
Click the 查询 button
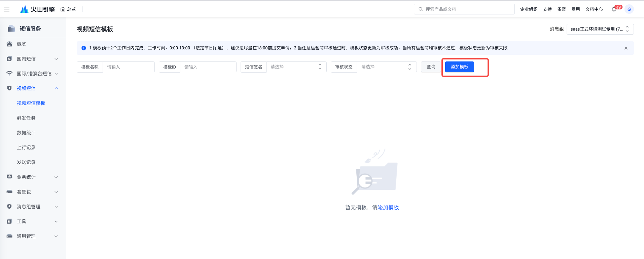coord(431,67)
